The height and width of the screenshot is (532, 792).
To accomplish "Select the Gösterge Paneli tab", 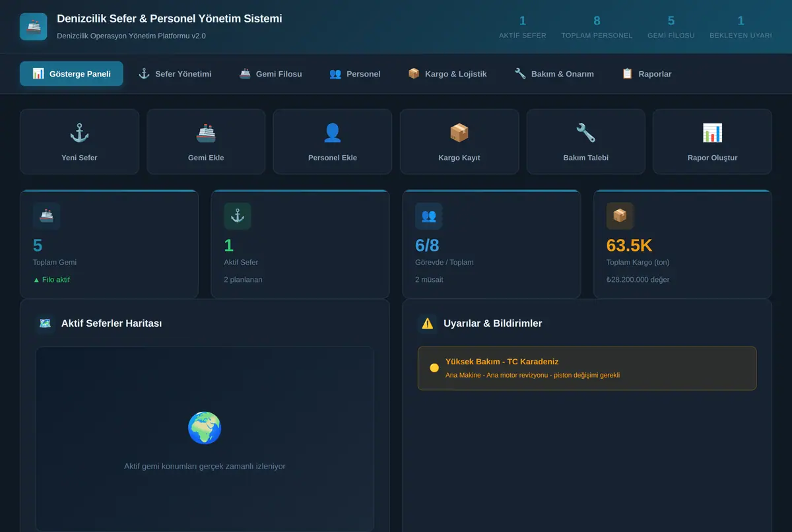I will click(x=71, y=74).
